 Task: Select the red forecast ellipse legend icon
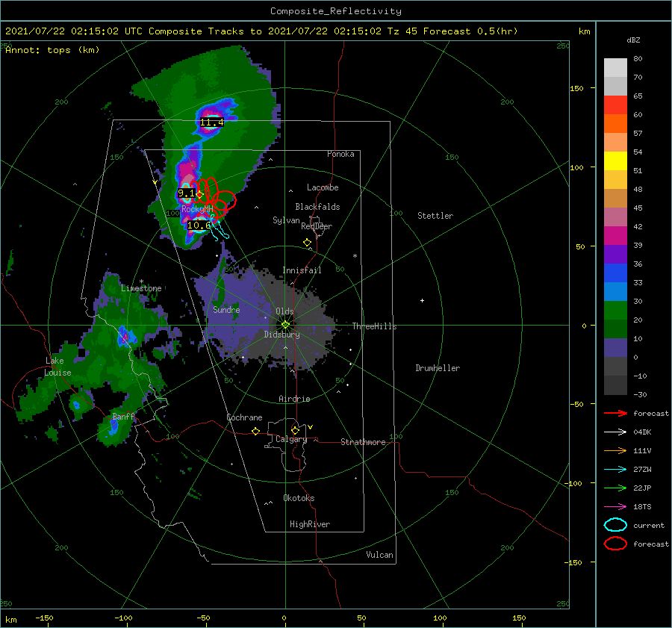(615, 544)
